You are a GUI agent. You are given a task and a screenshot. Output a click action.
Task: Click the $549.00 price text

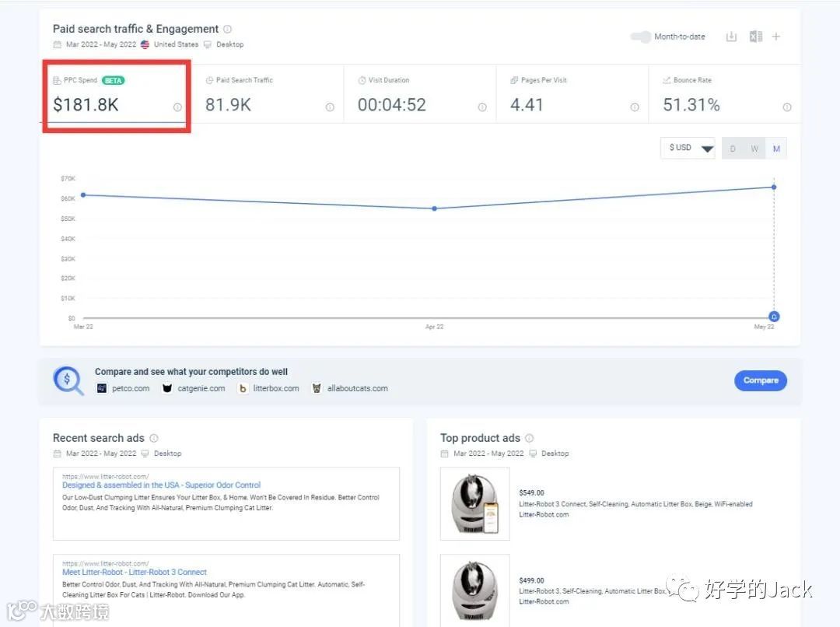pos(531,493)
